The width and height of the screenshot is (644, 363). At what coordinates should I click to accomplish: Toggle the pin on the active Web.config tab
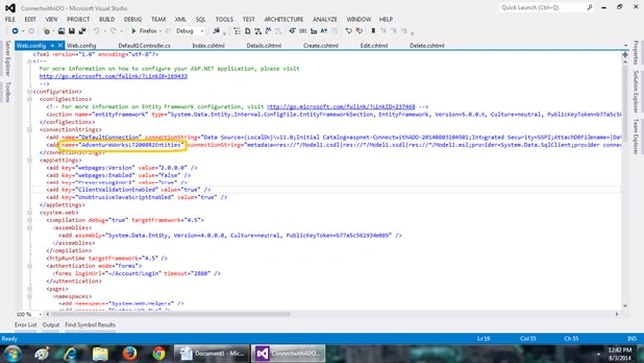click(x=53, y=45)
